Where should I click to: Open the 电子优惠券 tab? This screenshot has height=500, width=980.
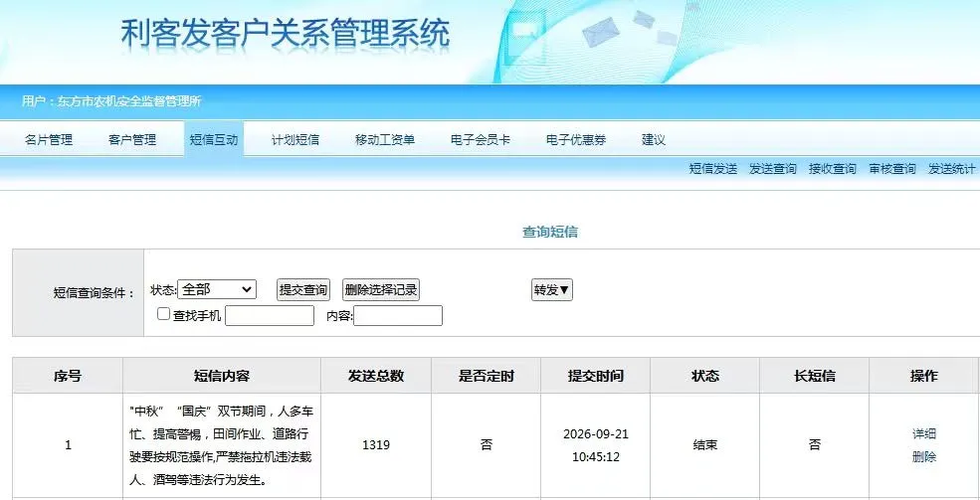576,140
